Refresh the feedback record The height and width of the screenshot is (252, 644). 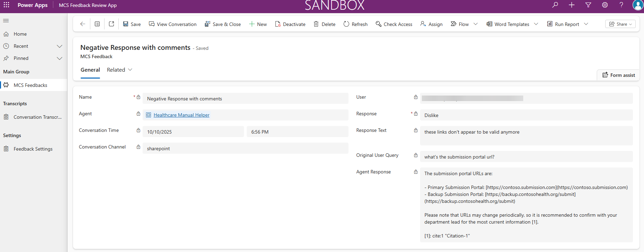pyautogui.click(x=355, y=24)
